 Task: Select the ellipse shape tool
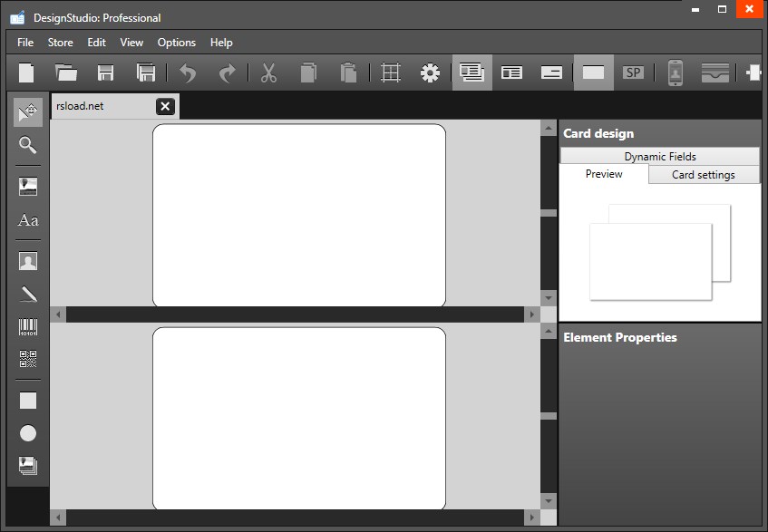pyautogui.click(x=27, y=433)
